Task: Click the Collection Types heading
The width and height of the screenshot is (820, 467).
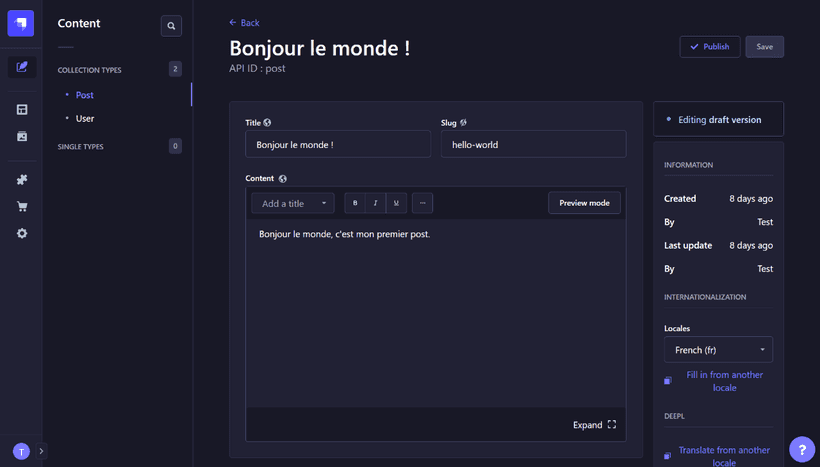Action: [x=89, y=70]
